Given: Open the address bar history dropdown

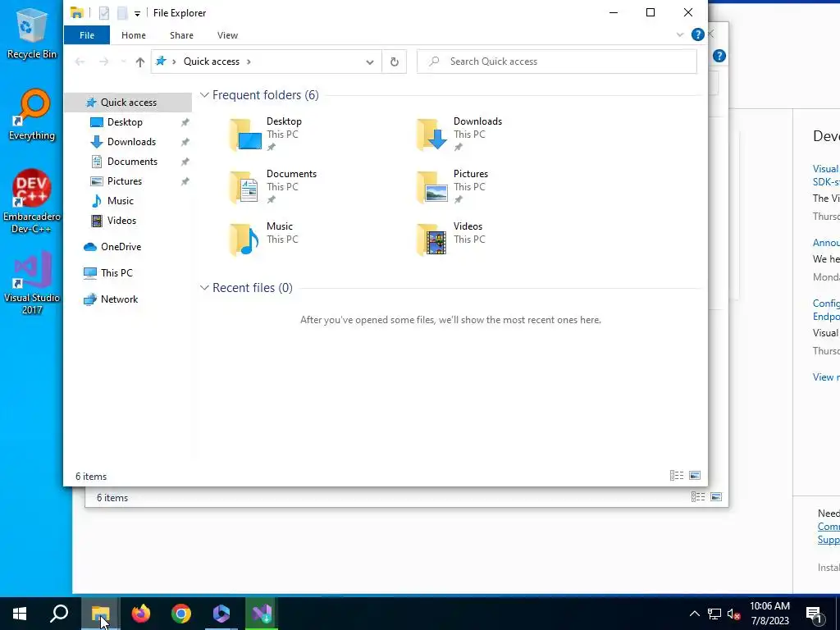Looking at the screenshot, I should tap(370, 62).
